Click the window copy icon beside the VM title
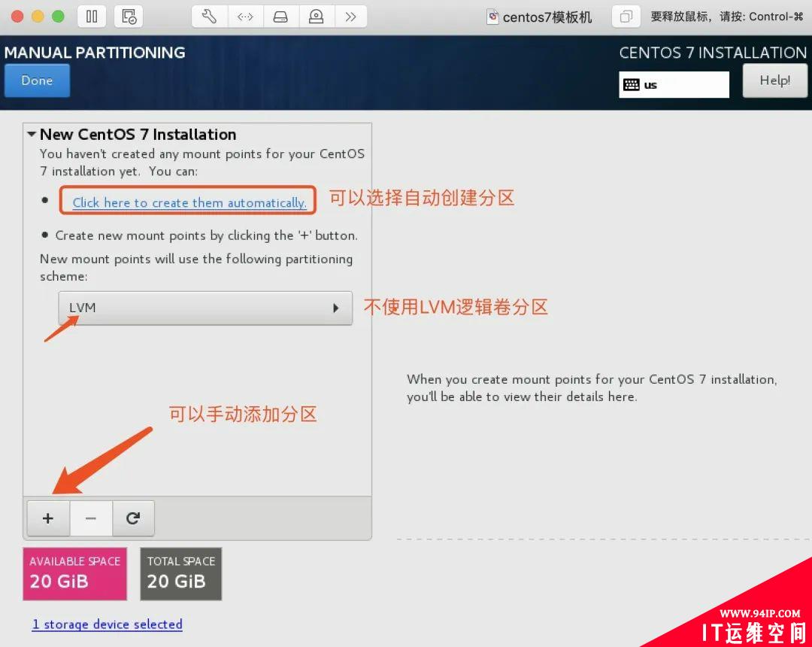Viewport: 812px width, 647px height. (626, 17)
